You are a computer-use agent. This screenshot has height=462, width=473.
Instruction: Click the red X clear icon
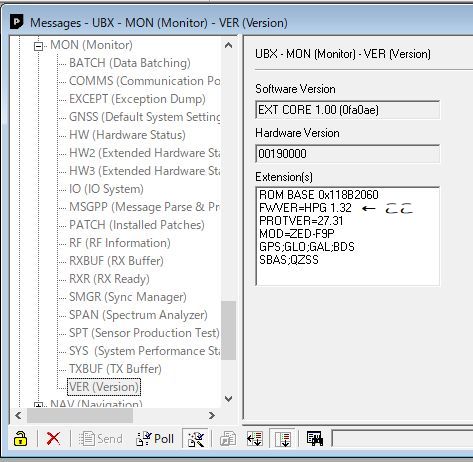pos(53,439)
